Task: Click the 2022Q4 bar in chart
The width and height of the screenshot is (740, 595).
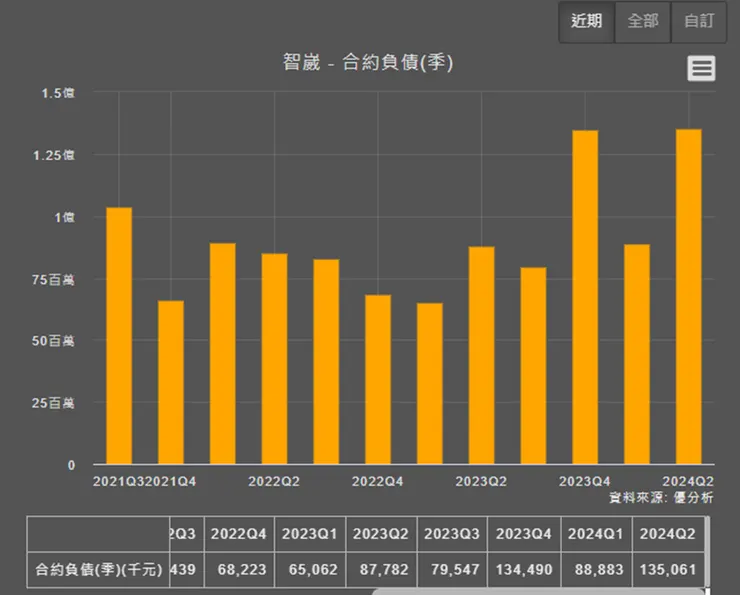Action: [x=378, y=379]
